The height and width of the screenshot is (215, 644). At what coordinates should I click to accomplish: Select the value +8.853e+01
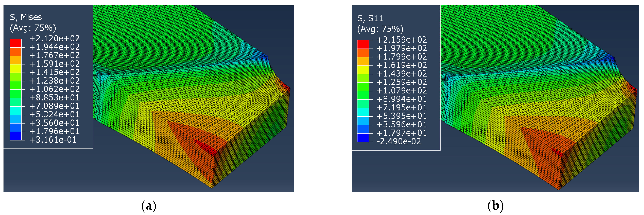pyautogui.click(x=54, y=98)
